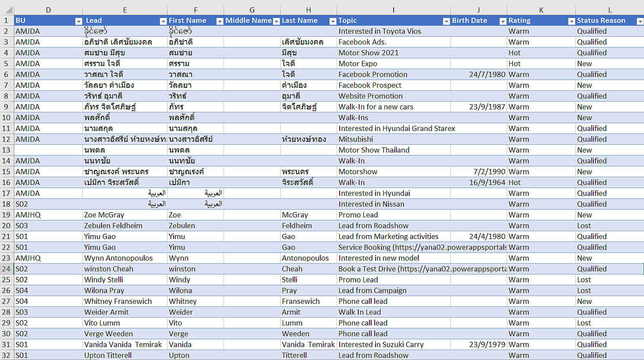Open the BU column filter dropdown

[x=79, y=21]
